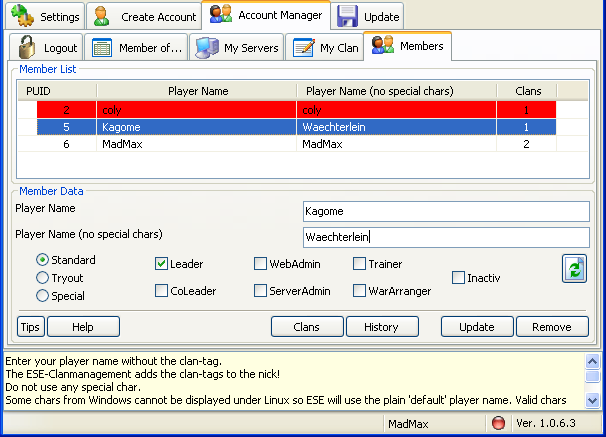Open the Member of... tab
Viewport: 606px width, 437px height.
click(136, 47)
